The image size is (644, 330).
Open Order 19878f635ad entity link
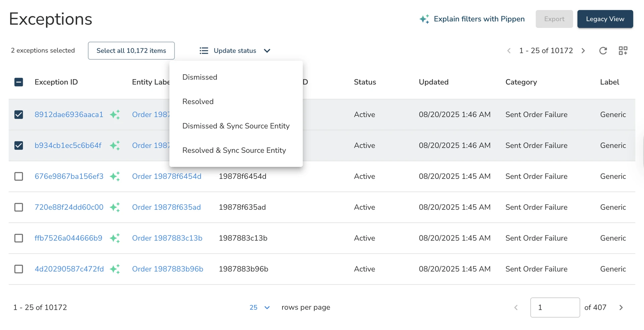[166, 207]
